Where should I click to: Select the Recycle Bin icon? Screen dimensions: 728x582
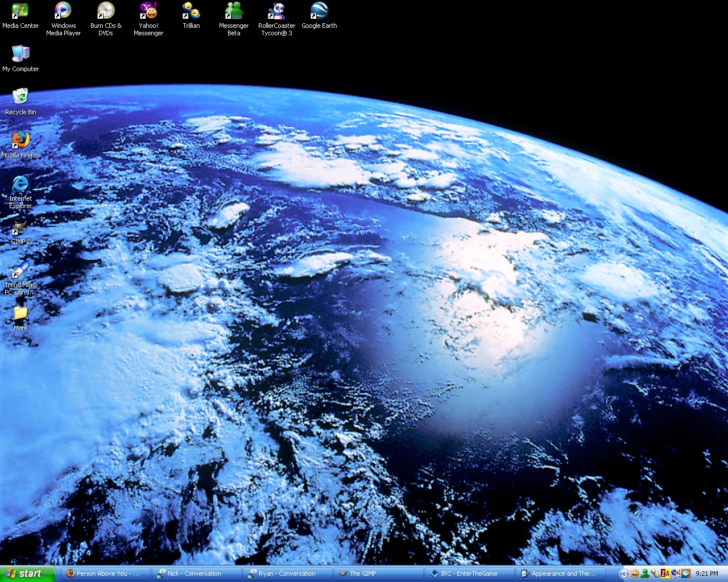[x=20, y=97]
